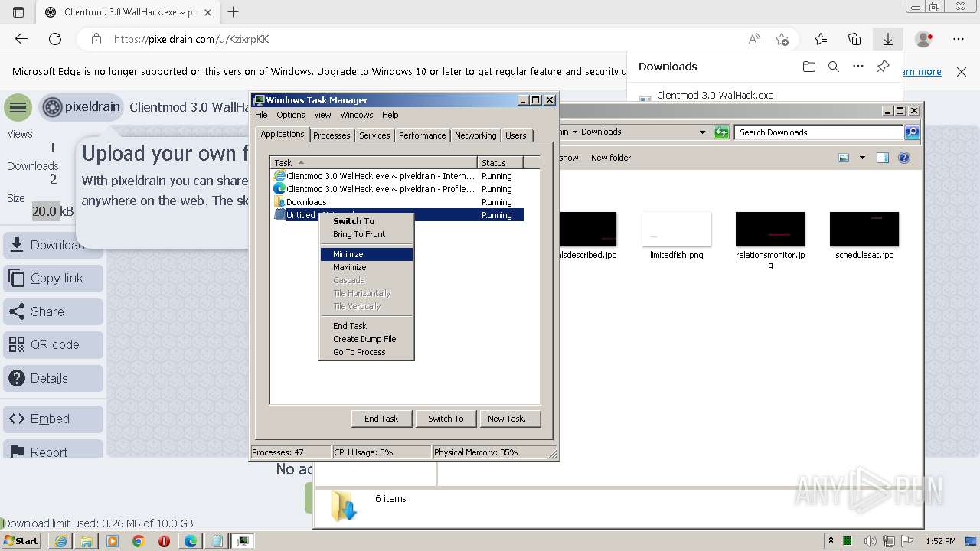This screenshot has height=551, width=980.
Task: Choose Create Dump File in context menu
Action: pyautogui.click(x=367, y=339)
